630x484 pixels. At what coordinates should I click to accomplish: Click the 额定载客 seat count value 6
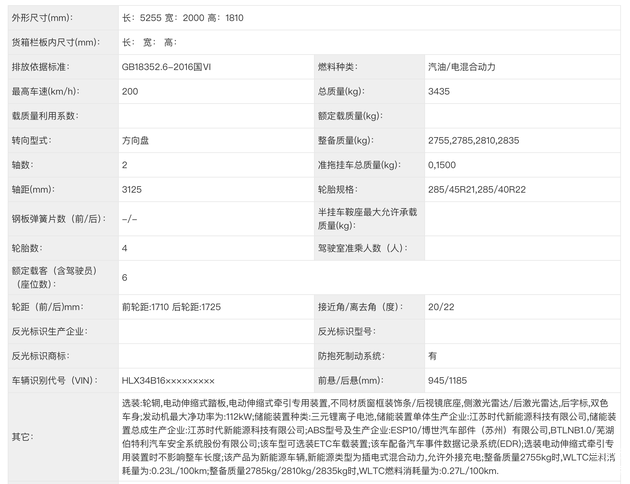click(125, 277)
